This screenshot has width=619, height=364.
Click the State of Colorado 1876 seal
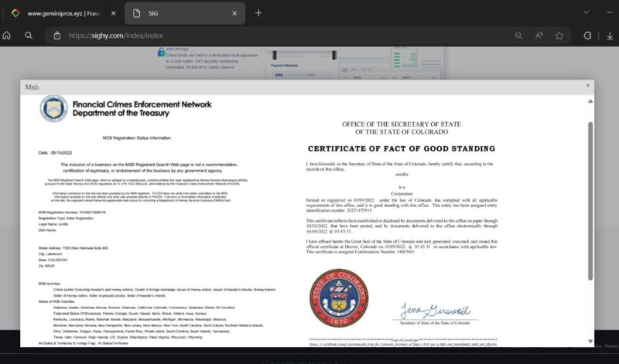click(339, 298)
